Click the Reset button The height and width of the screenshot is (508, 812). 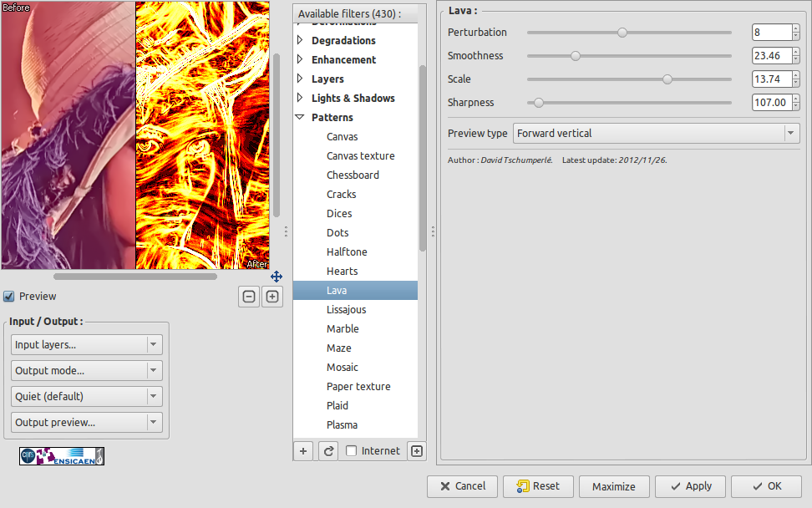click(537, 486)
